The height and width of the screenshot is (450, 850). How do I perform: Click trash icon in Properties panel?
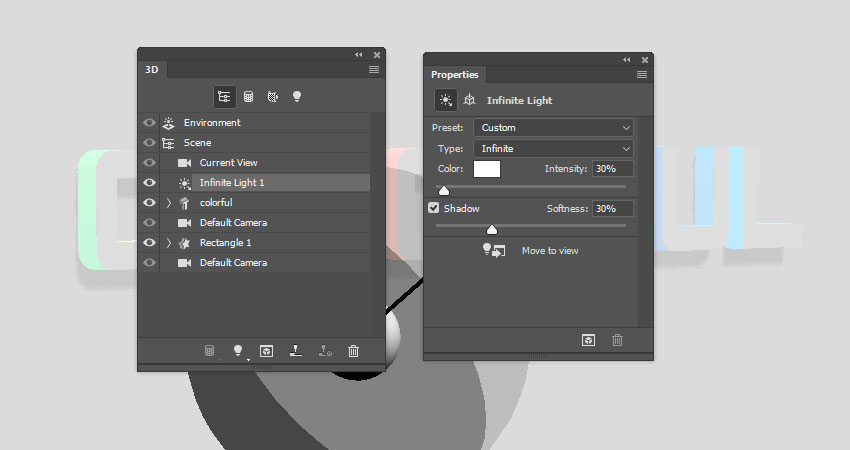point(617,340)
